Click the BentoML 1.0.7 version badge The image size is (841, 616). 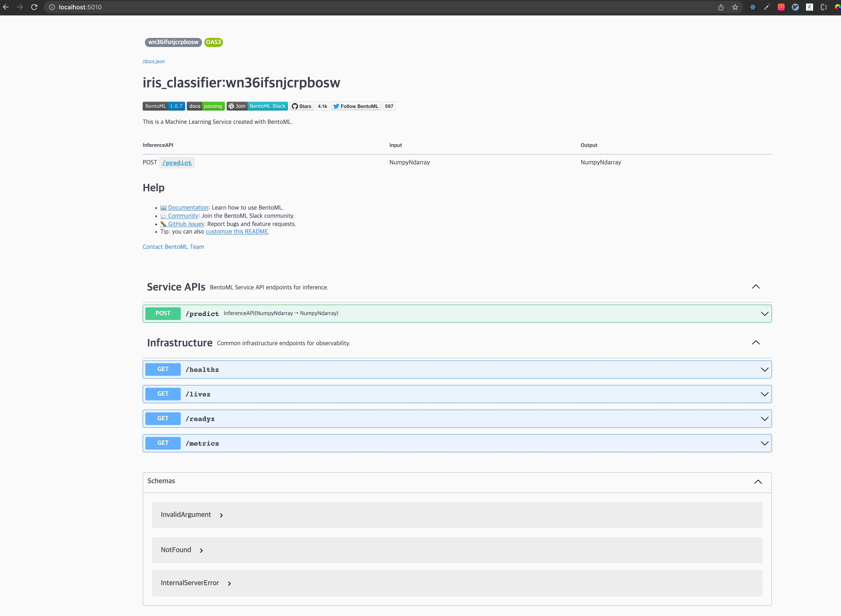pyautogui.click(x=164, y=106)
